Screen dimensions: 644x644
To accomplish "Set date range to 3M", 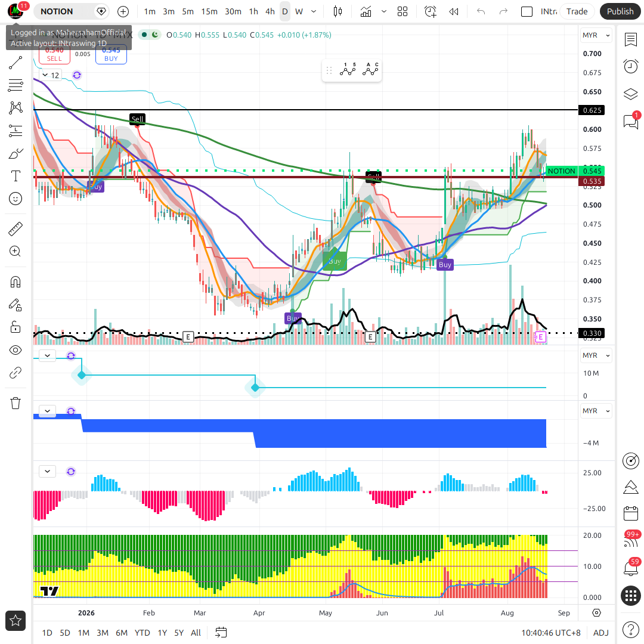I will [103, 633].
